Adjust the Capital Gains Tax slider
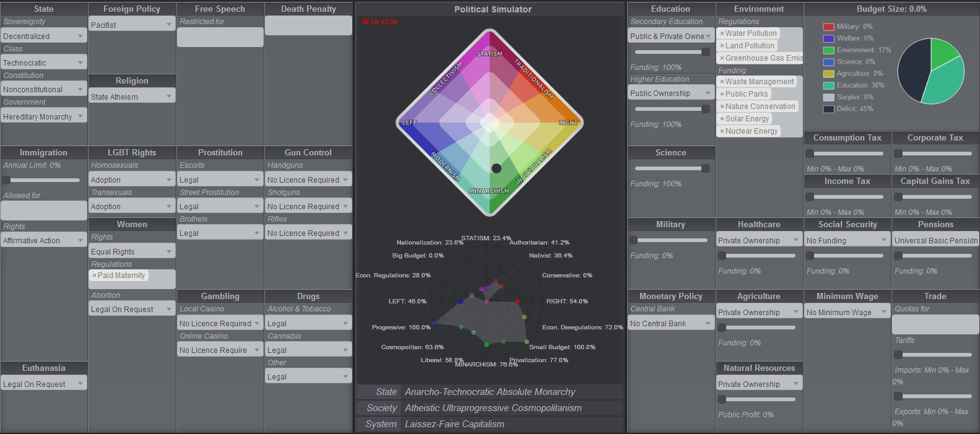Image resolution: width=980 pixels, height=434 pixels. point(933,197)
